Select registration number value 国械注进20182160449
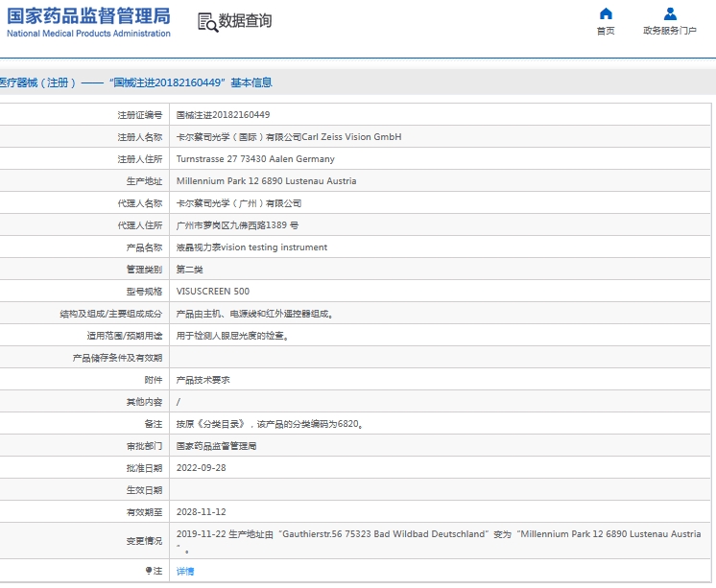This screenshot has height=588, width=716. point(224,115)
